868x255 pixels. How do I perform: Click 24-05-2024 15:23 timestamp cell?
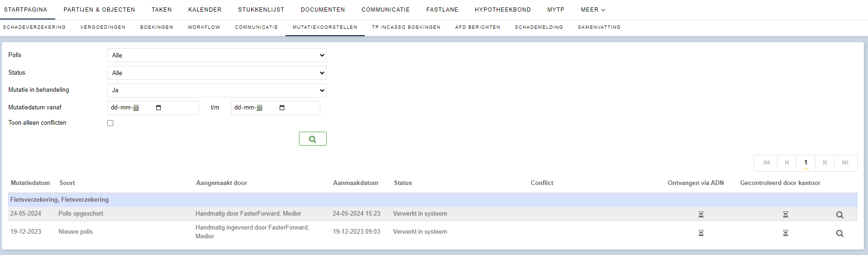[356, 214]
